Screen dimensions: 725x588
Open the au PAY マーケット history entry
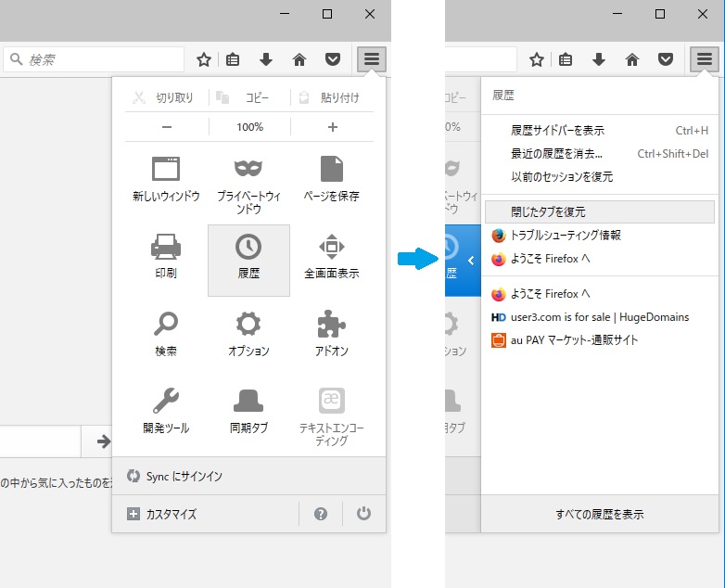[x=574, y=340]
